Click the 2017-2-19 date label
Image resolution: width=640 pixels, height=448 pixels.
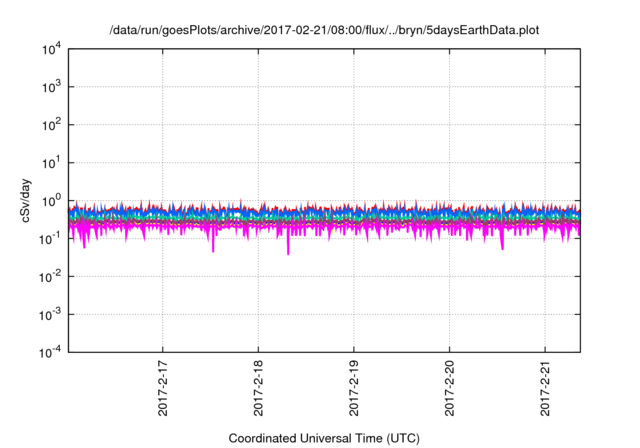[353, 388]
